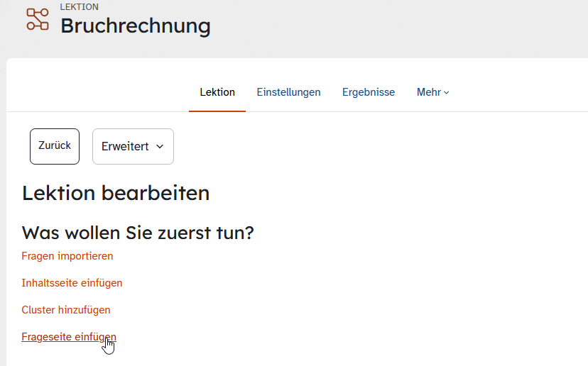Click the Frageseite einfügen link
The image size is (588, 366).
pyautogui.click(x=69, y=337)
